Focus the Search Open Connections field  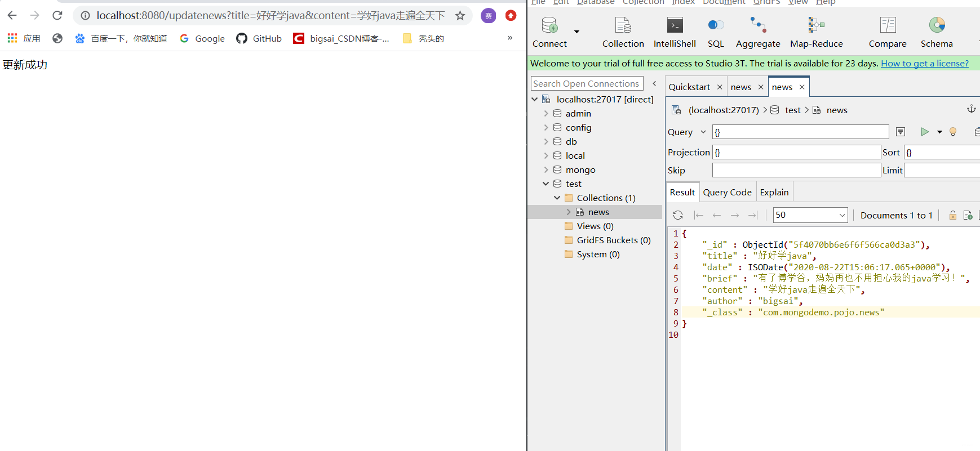pos(587,83)
